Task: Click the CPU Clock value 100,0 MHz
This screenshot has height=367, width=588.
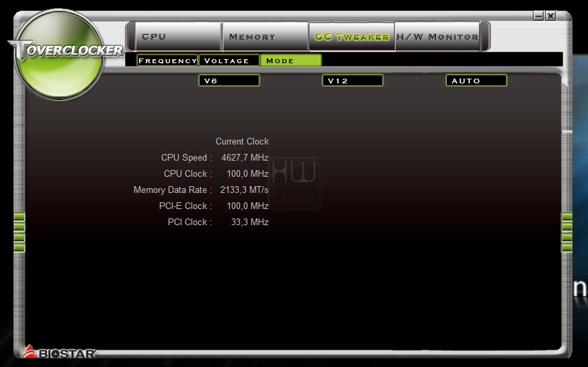Action: tap(247, 173)
